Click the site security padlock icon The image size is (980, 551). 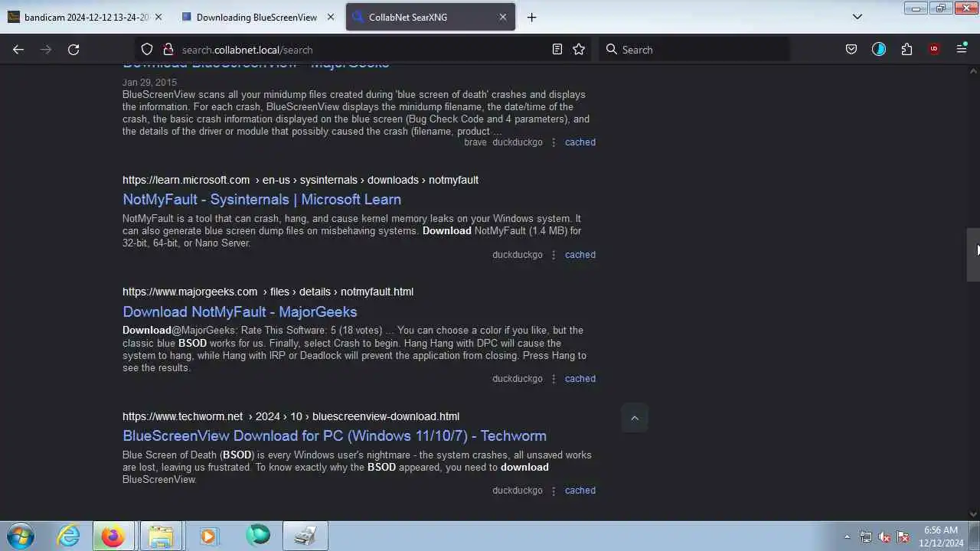point(168,49)
